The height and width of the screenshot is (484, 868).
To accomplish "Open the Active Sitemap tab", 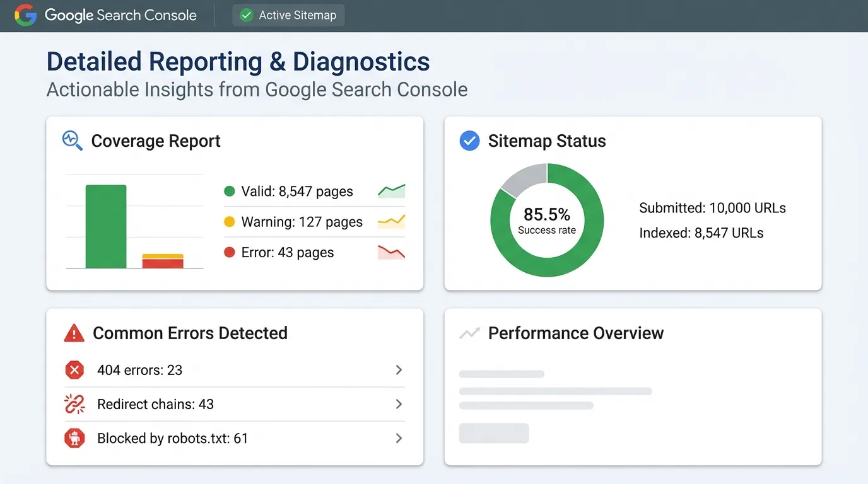I will click(x=288, y=15).
